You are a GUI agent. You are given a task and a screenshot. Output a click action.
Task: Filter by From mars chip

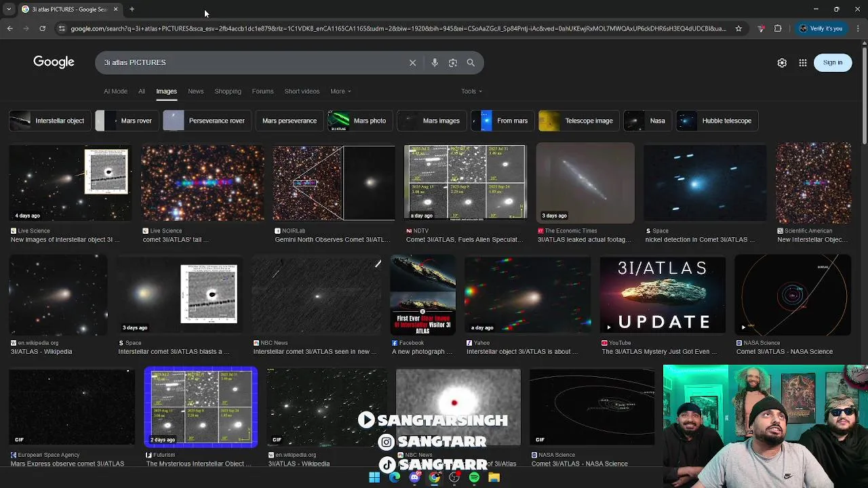click(x=502, y=121)
